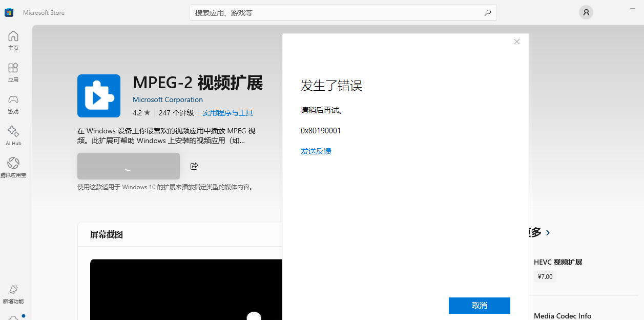Click the loading install button
The width and height of the screenshot is (644, 320).
129,166
